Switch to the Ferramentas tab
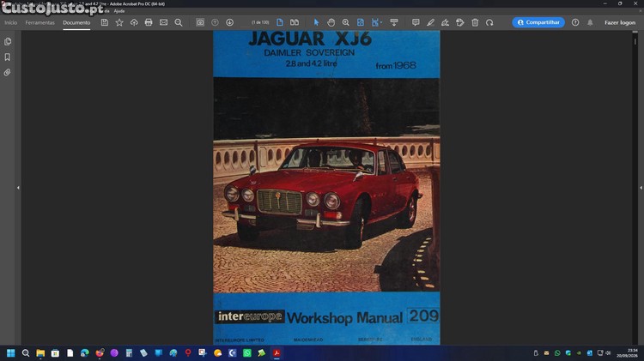This screenshot has width=644, height=361. 39,22
